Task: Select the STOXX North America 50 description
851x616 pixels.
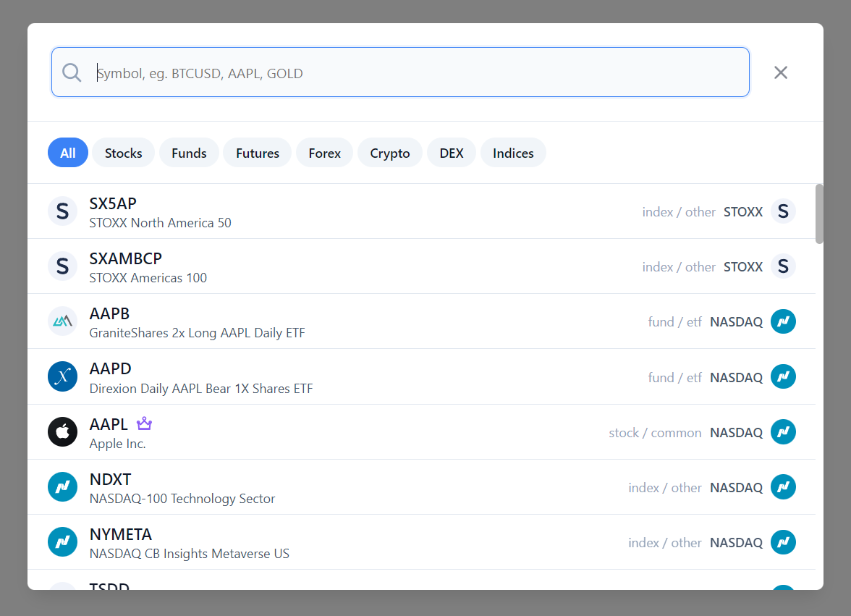Action: click(x=160, y=223)
